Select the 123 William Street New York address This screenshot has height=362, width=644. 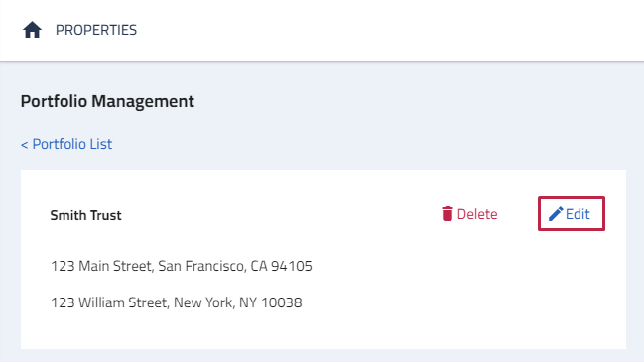tap(177, 302)
